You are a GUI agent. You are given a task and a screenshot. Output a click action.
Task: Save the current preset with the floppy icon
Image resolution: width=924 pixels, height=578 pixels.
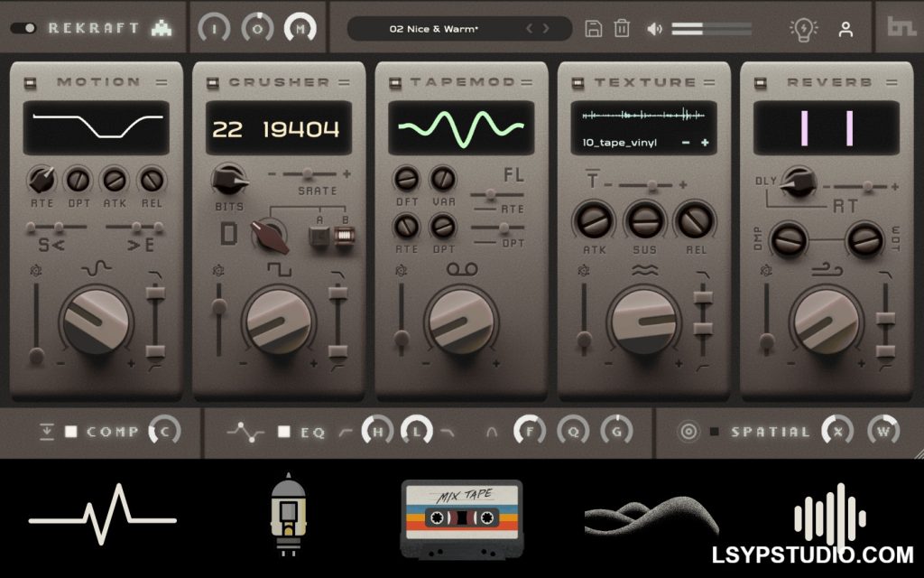click(593, 28)
